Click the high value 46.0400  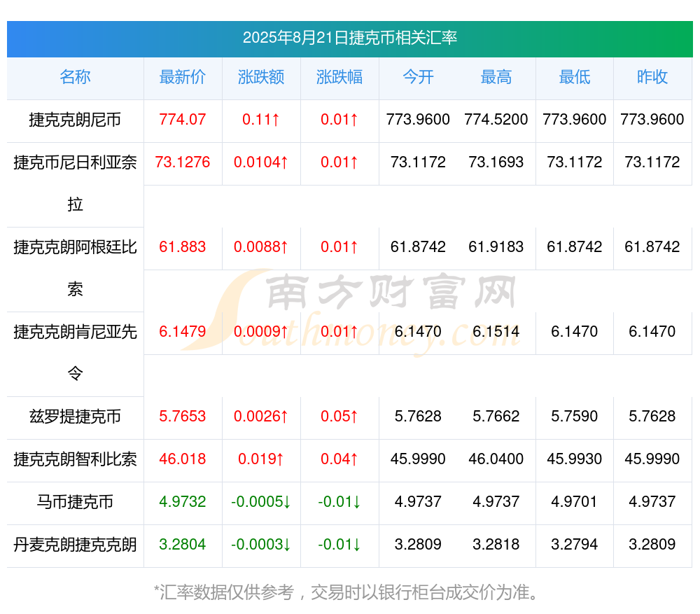(496, 459)
